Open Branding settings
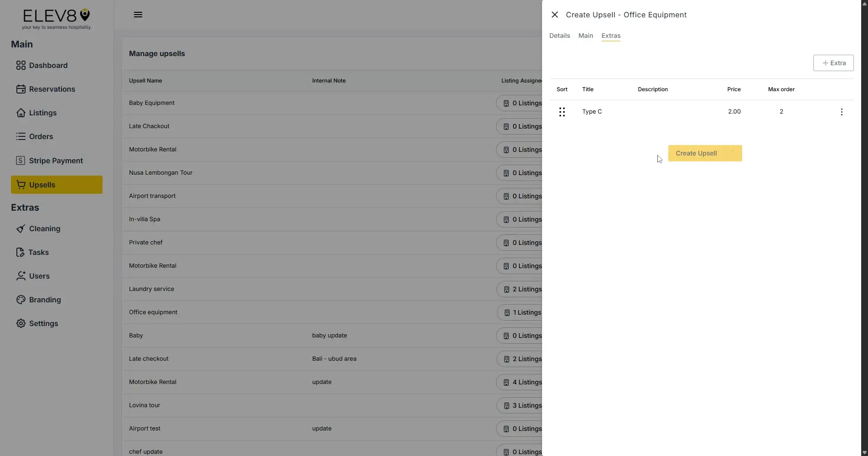This screenshot has height=456, width=868. click(45, 300)
